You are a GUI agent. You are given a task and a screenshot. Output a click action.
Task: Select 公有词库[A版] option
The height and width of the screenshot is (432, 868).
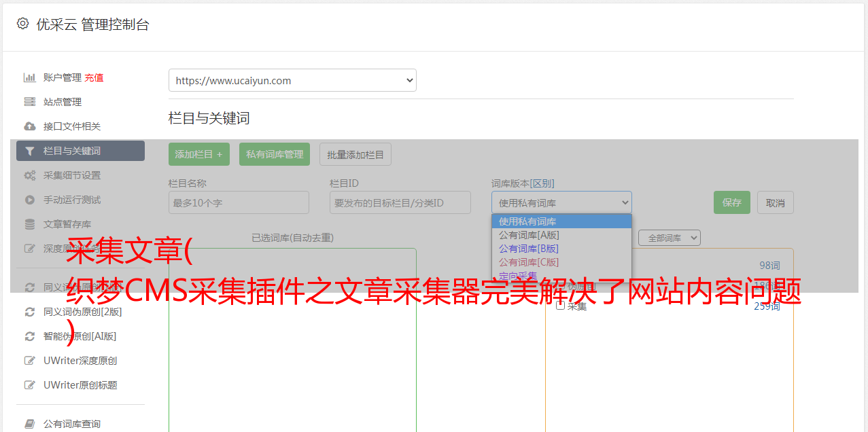[561, 235]
